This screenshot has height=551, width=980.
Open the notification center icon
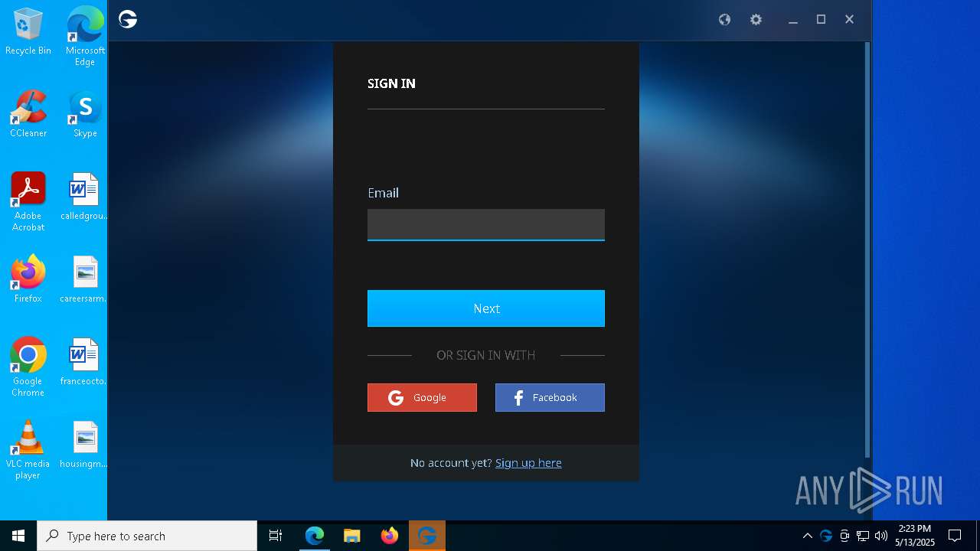tap(955, 536)
